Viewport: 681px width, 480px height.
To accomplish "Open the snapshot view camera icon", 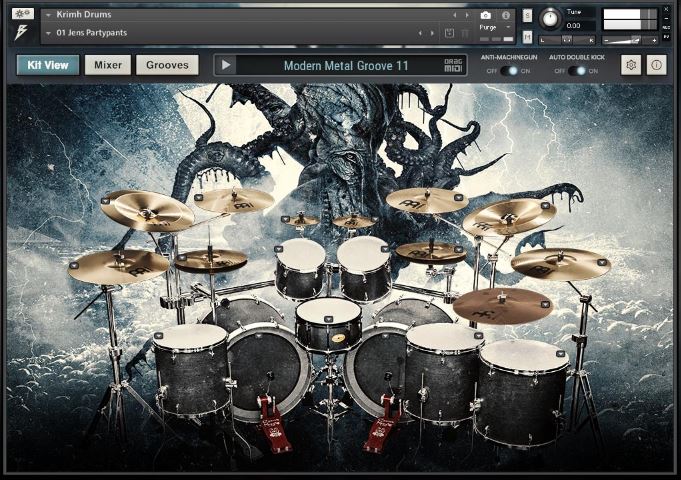I will (x=486, y=16).
